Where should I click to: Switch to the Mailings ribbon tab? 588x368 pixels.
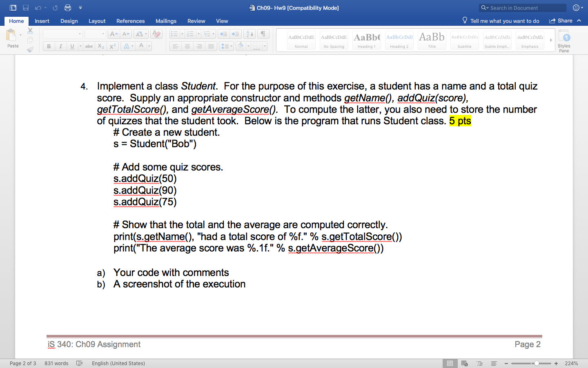pos(166,21)
